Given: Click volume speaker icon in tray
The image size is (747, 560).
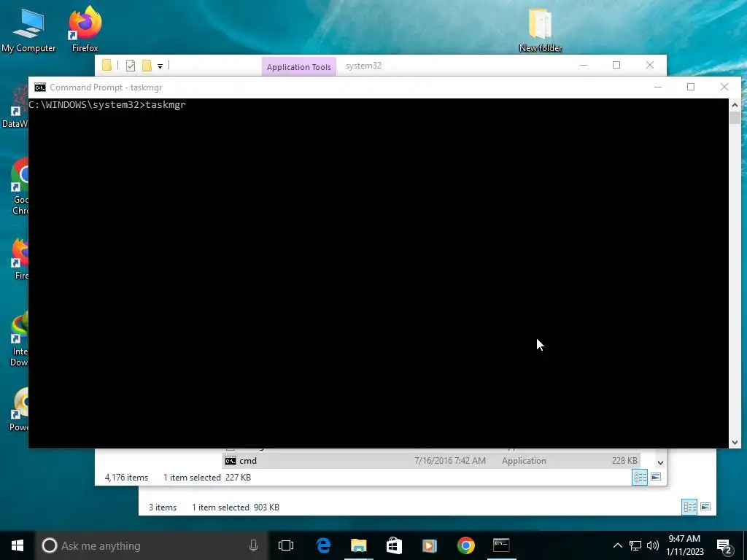Looking at the screenshot, I should coord(653,545).
